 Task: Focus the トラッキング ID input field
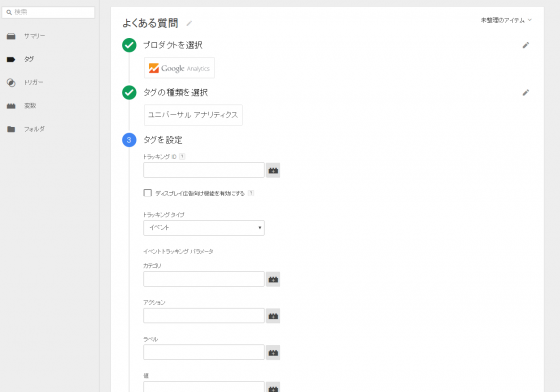coord(204,170)
